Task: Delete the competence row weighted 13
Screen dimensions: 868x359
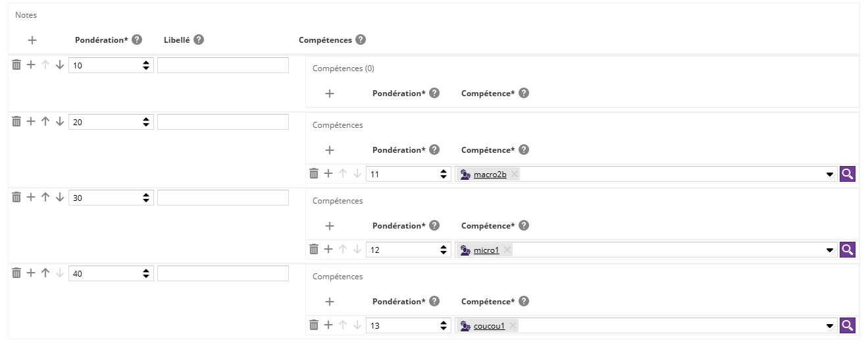Action: [x=314, y=325]
